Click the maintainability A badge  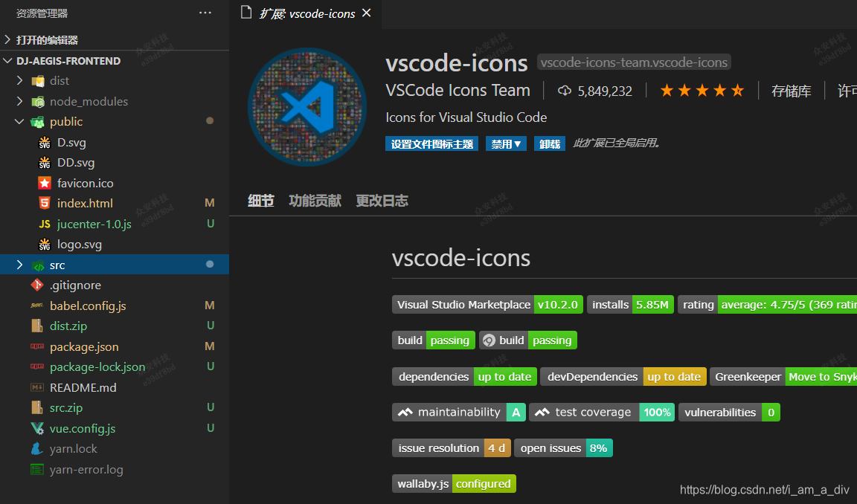pos(459,413)
